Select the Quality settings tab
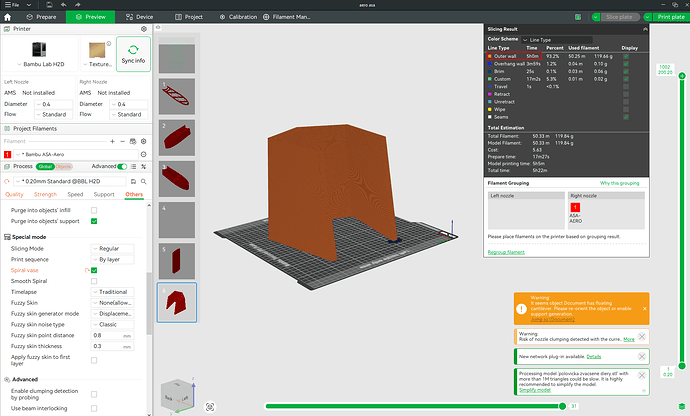690x416 pixels. click(14, 195)
